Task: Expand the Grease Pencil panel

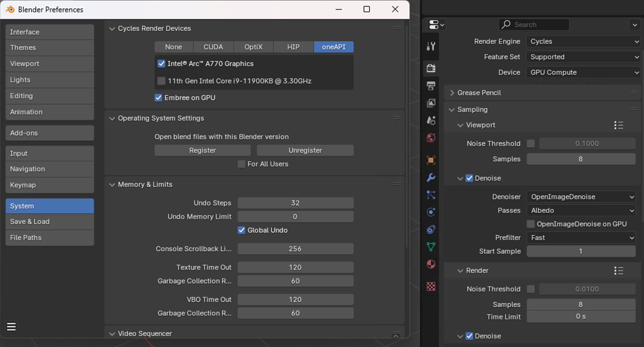Action: click(x=452, y=93)
